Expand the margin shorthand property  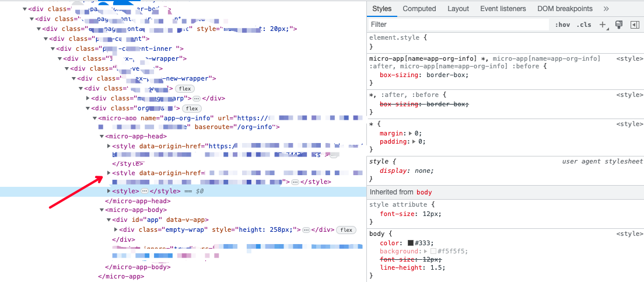pyautogui.click(x=411, y=134)
